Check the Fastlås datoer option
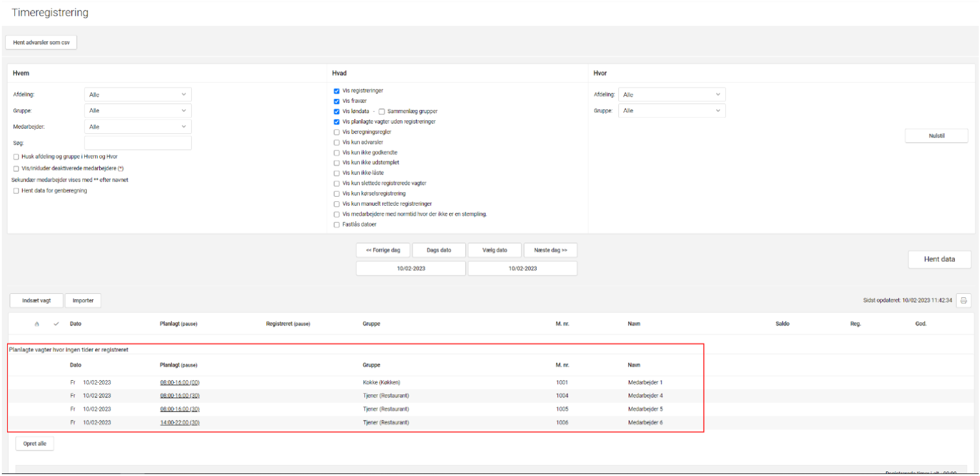Viewport: 980px width, 476px height. click(337, 224)
